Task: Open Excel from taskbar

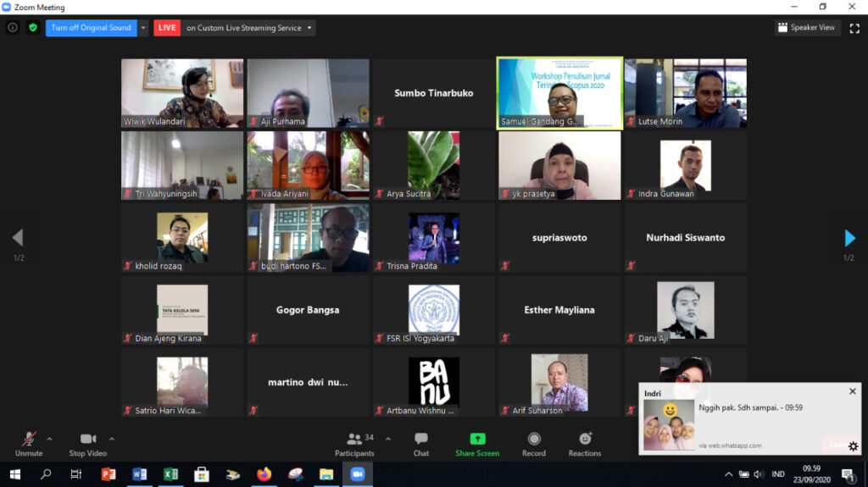Action: coord(170,474)
